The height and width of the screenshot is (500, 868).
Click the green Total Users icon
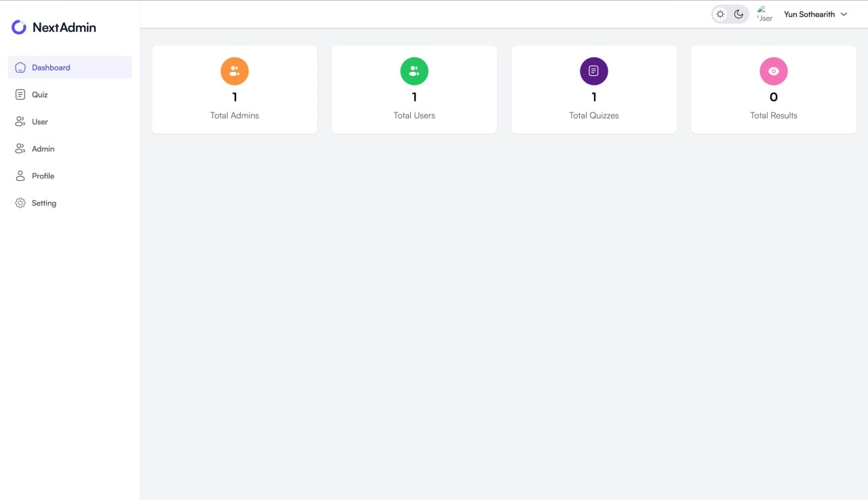point(414,71)
